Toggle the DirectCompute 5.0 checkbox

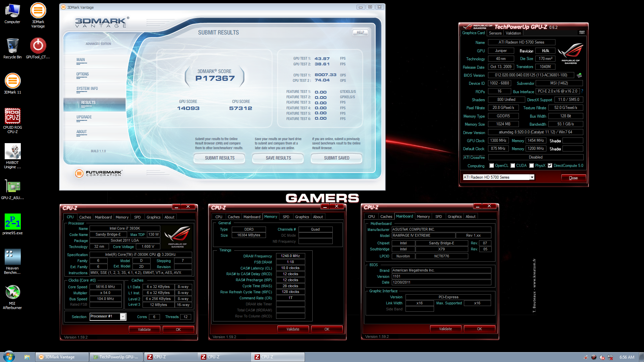550,166
